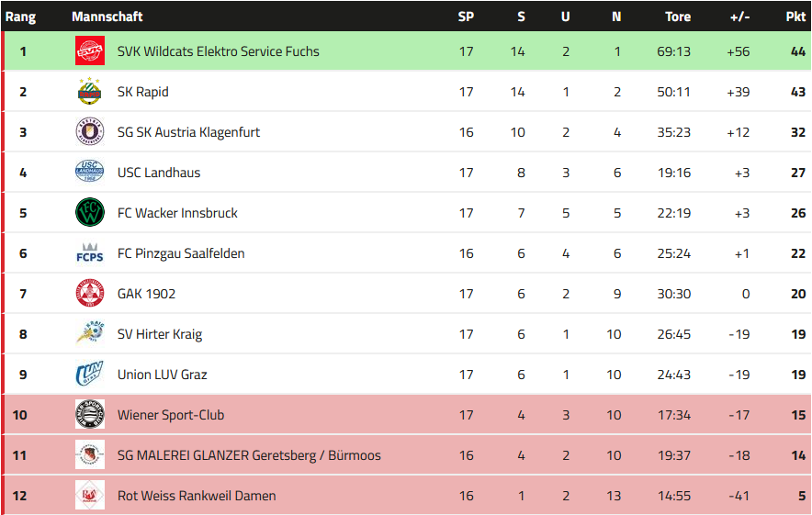This screenshot has height=515, width=812.
Task: Click the USC Landhaus team logo
Action: pos(90,173)
